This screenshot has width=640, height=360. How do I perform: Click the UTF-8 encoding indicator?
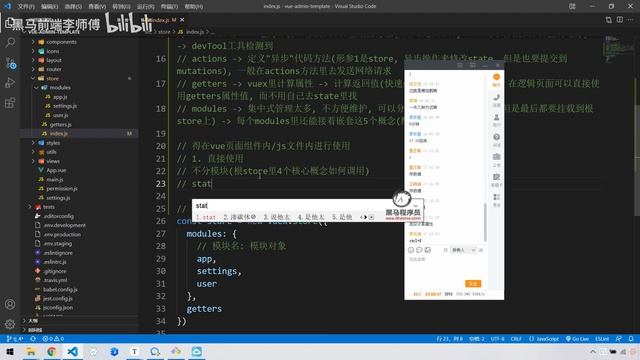497,339
